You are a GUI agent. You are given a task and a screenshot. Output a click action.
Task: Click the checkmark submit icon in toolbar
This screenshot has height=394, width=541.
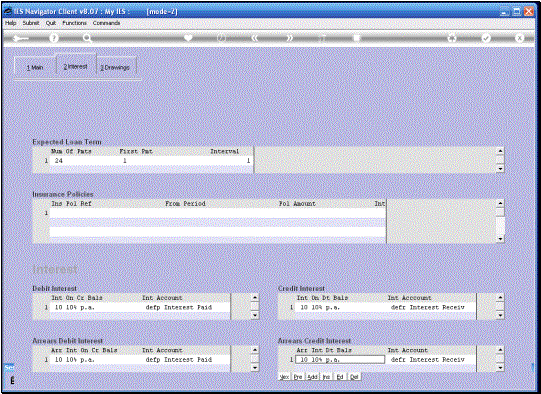point(486,38)
